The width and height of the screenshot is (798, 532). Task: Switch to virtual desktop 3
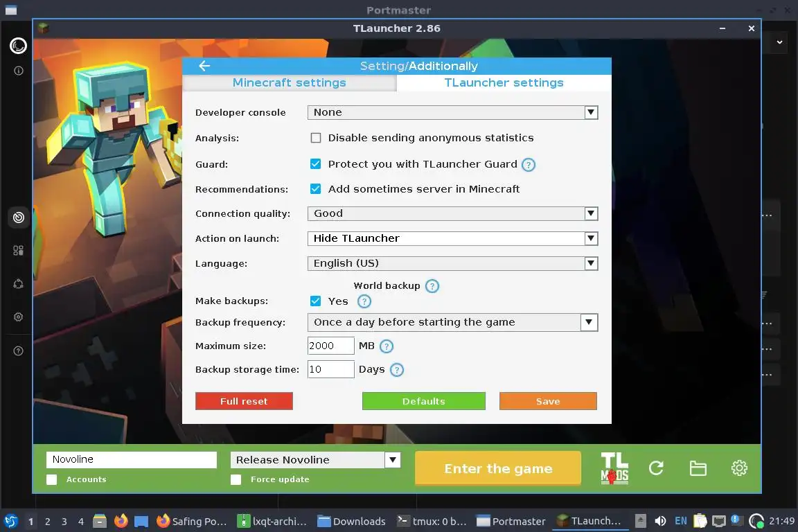[x=64, y=522]
